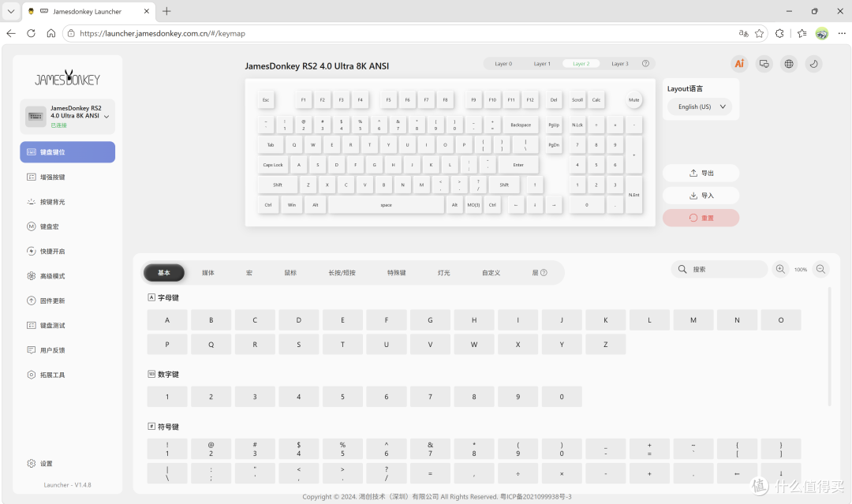Open 键盘宏 in the sidebar
Viewport: 852px width, 504px height.
coord(67,226)
